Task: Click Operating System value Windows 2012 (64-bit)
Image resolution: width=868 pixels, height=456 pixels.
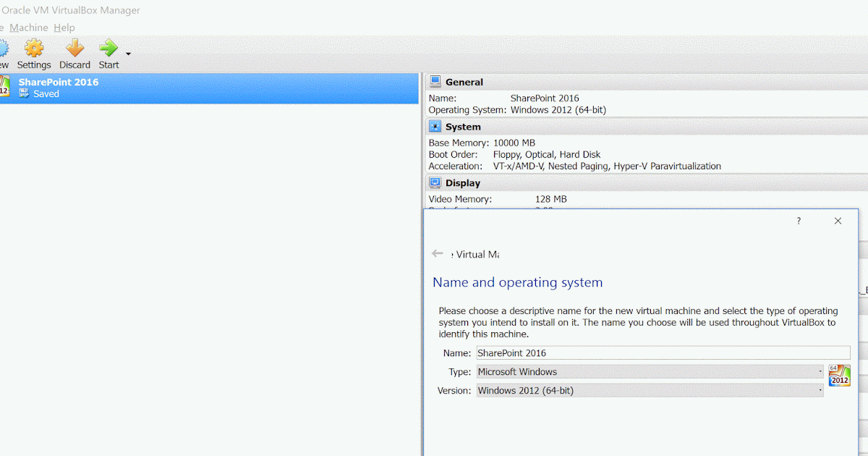Action: click(x=558, y=110)
